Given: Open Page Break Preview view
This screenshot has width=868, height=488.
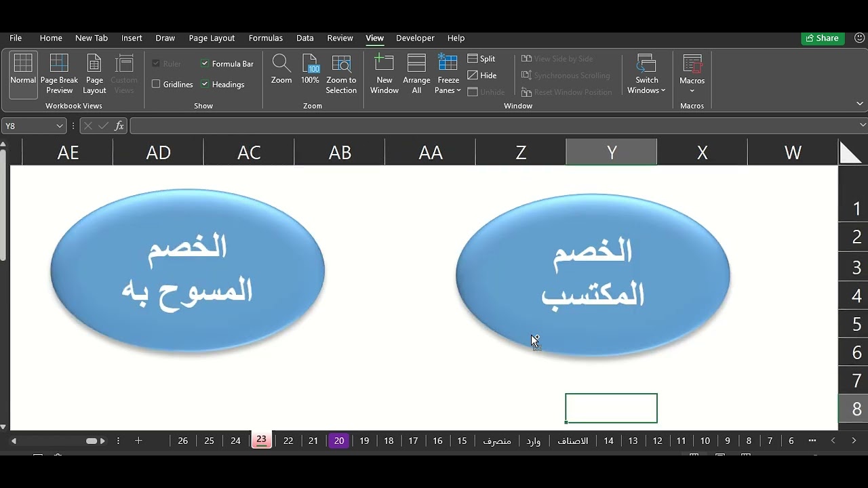Looking at the screenshot, I should (59, 75).
